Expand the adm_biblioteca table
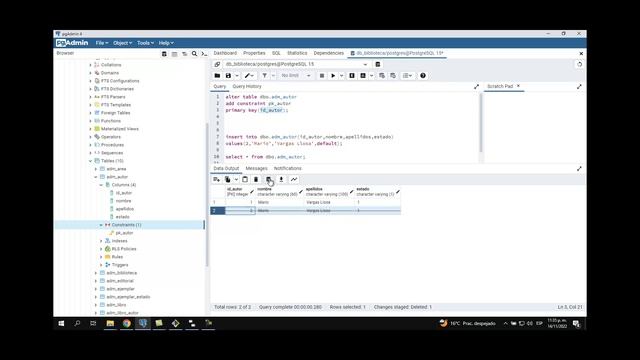Image resolution: width=640 pixels, height=360 pixels. point(96,273)
